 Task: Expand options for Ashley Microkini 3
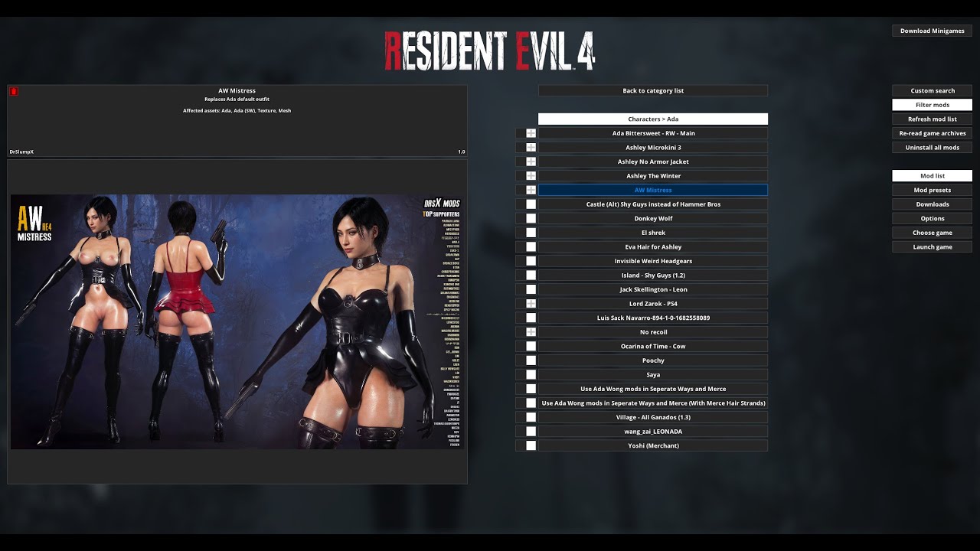click(x=531, y=148)
